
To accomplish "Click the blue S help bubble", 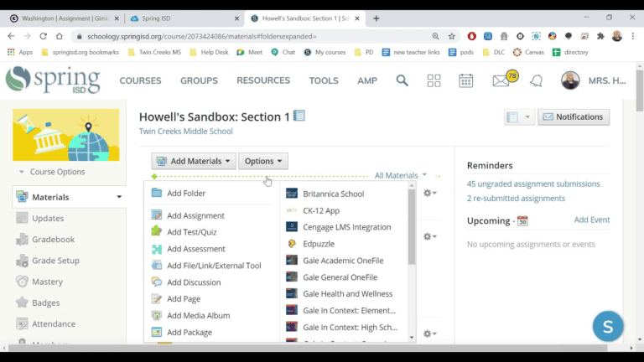I will click(x=608, y=326).
